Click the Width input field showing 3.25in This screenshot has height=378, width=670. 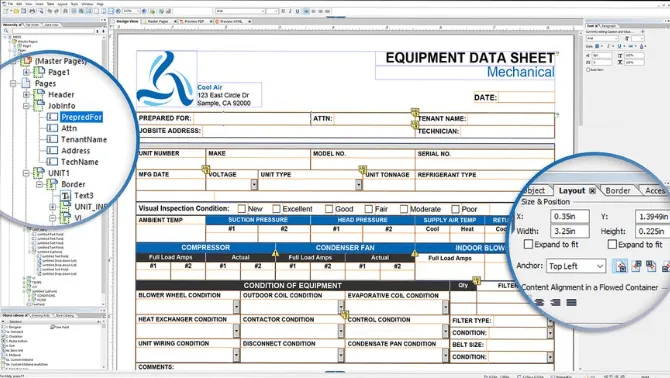point(570,231)
